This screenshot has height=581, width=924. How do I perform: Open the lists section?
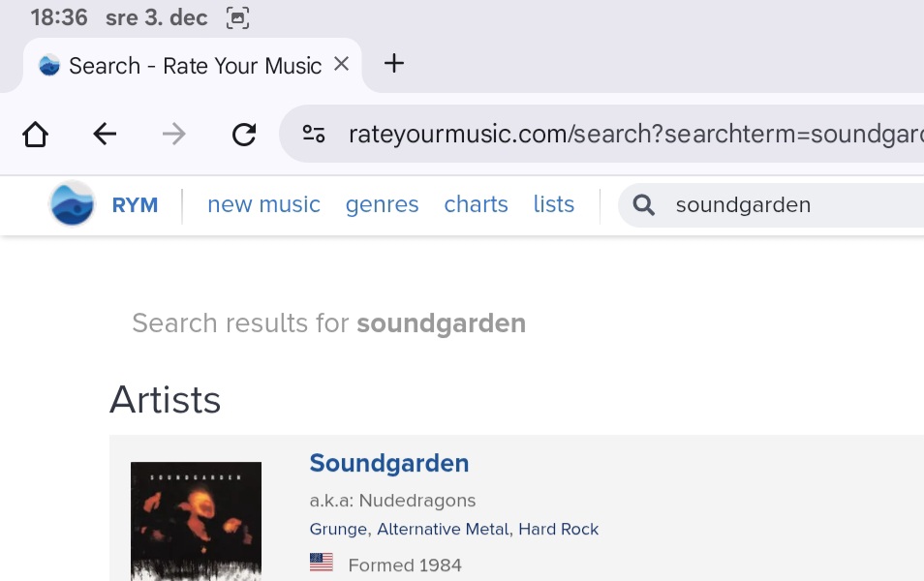click(x=553, y=204)
